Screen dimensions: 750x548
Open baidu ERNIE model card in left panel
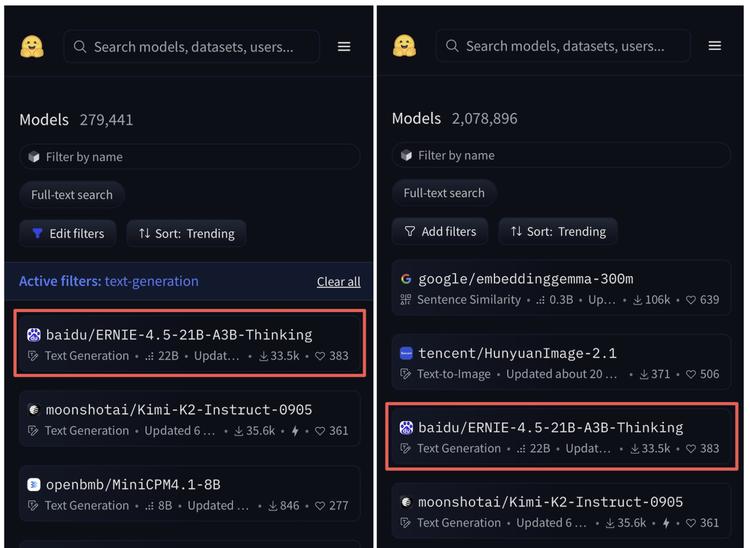(x=189, y=343)
